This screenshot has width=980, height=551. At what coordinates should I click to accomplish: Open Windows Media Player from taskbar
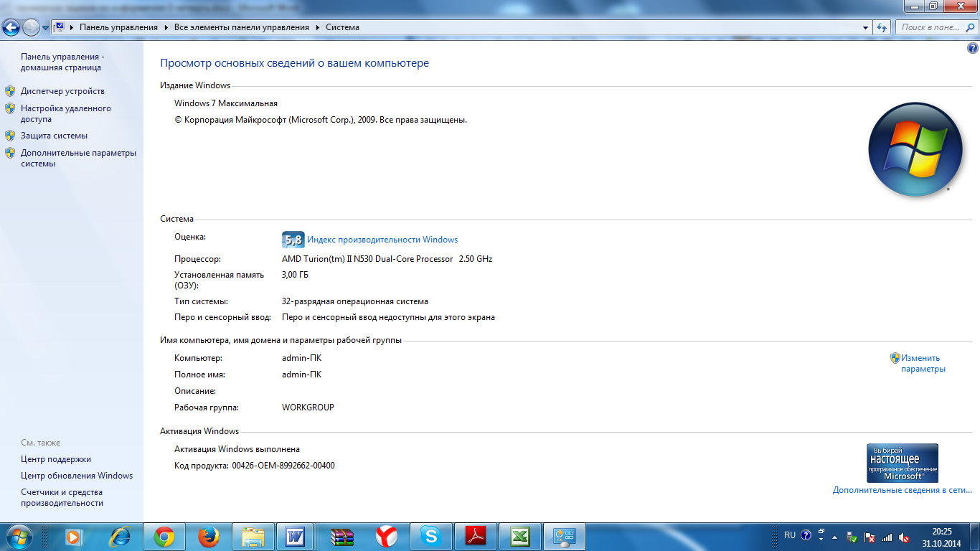point(72,536)
